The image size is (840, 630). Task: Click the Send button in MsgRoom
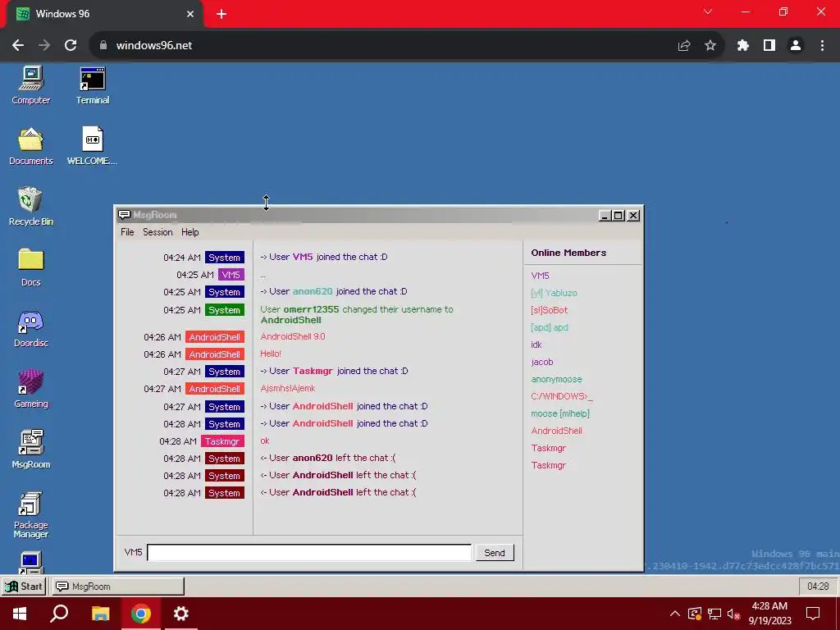click(x=495, y=552)
